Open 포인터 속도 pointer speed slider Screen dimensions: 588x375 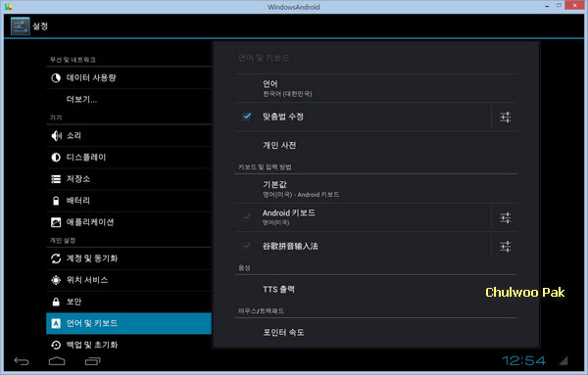(376, 332)
